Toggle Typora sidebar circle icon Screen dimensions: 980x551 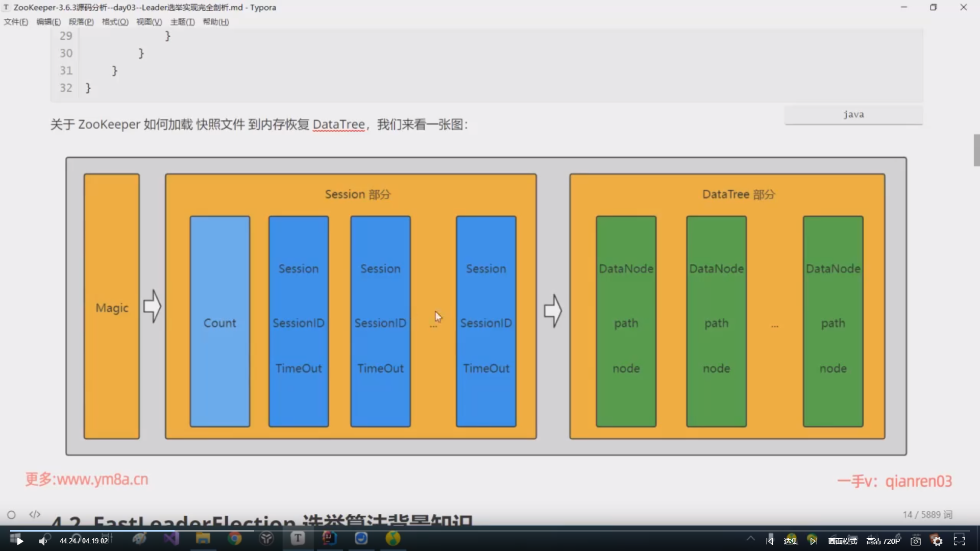coord(11,515)
